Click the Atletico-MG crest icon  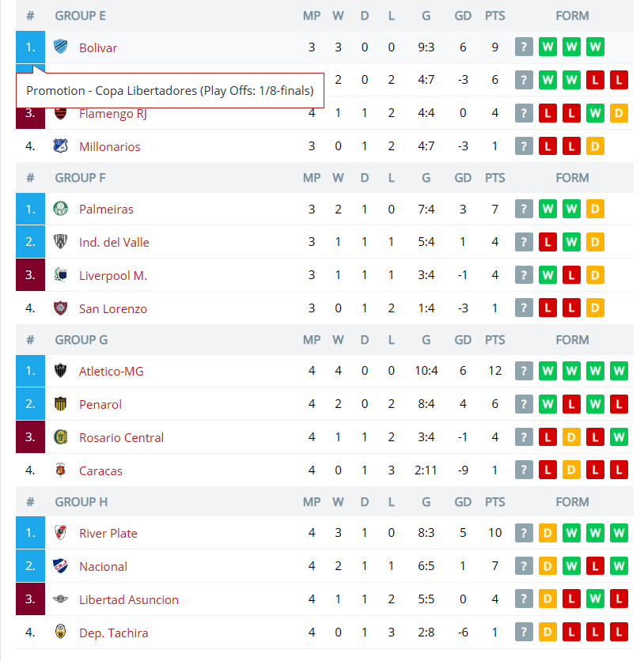coord(61,371)
